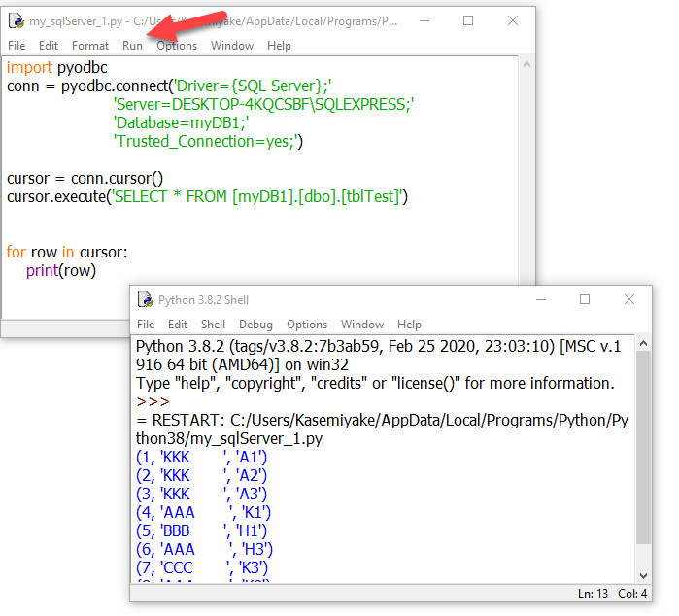
Task: Click the Server=DESKTOP-4KQCSBF\SQLEXPRESS line
Action: 263,104
